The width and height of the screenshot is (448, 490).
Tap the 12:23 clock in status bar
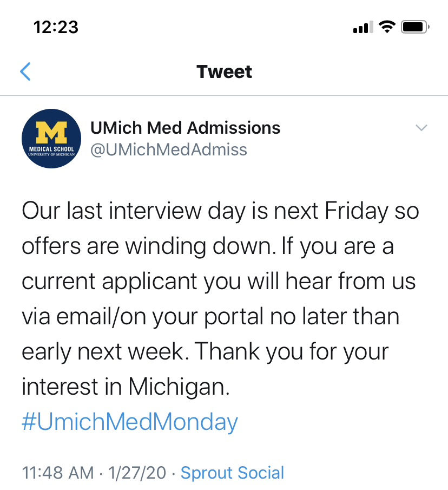pos(56,27)
